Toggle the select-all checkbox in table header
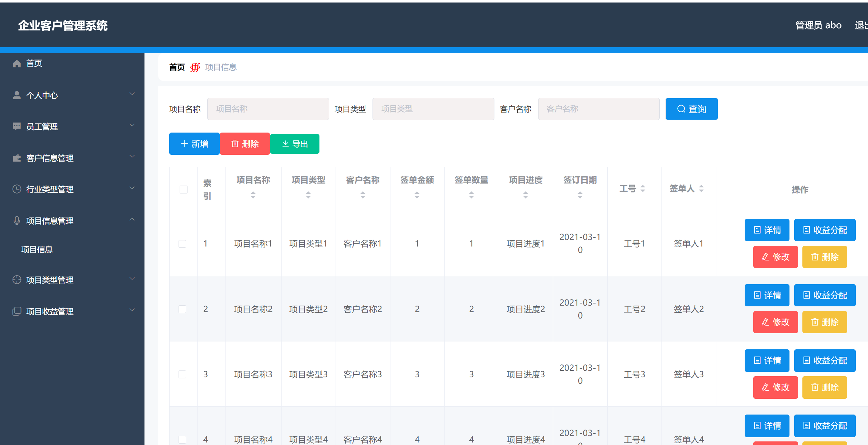868x445 pixels. click(x=183, y=189)
